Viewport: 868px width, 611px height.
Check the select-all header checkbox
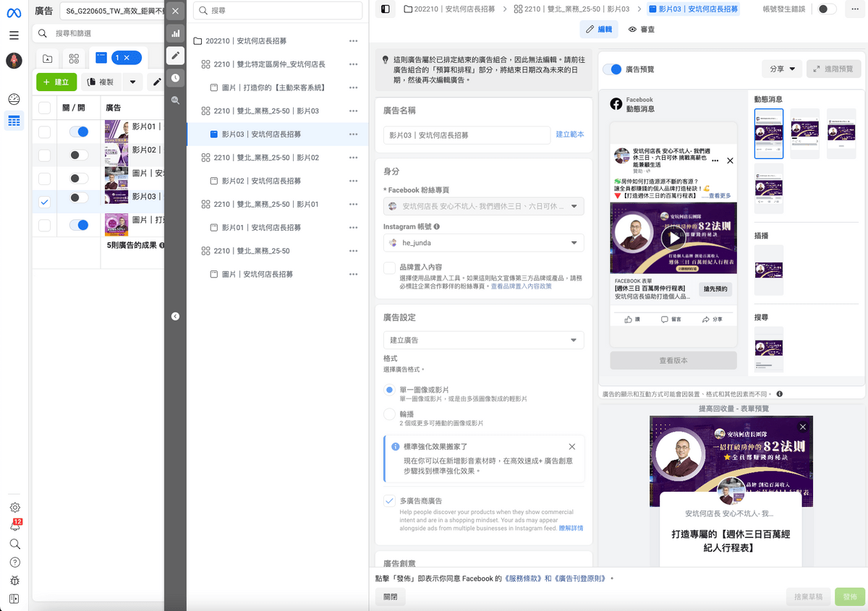click(45, 108)
